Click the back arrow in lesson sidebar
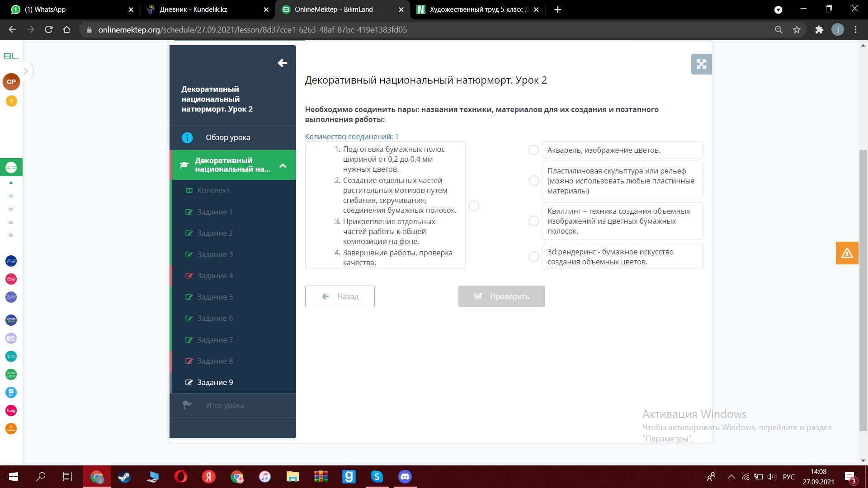Image resolution: width=868 pixels, height=488 pixels. click(282, 63)
